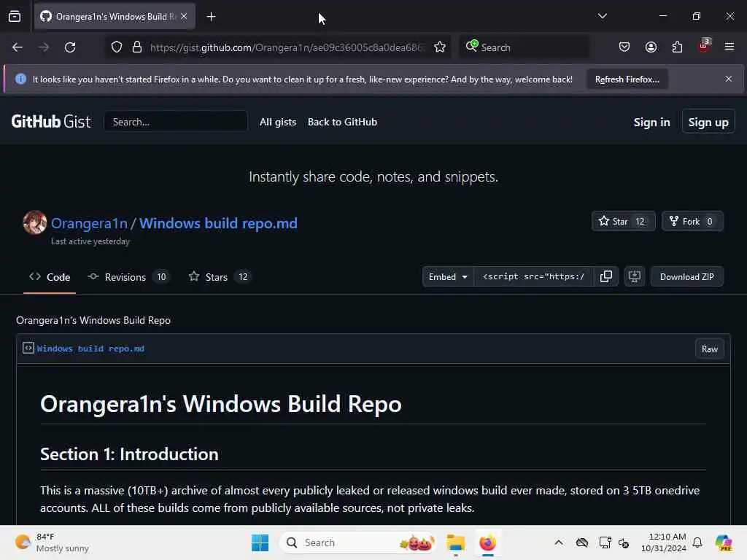Image resolution: width=747 pixels, height=560 pixels.
Task: Open the list all tabs chevron
Action: click(x=602, y=16)
